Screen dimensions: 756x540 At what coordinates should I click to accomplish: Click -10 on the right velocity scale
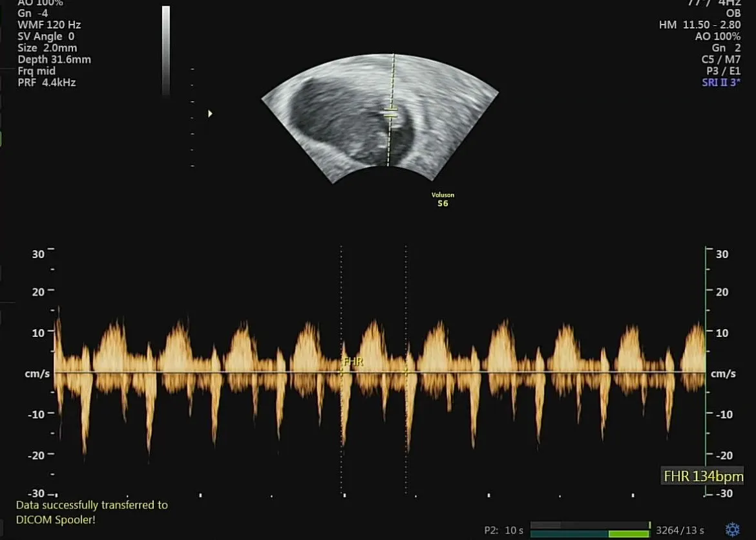click(x=724, y=414)
